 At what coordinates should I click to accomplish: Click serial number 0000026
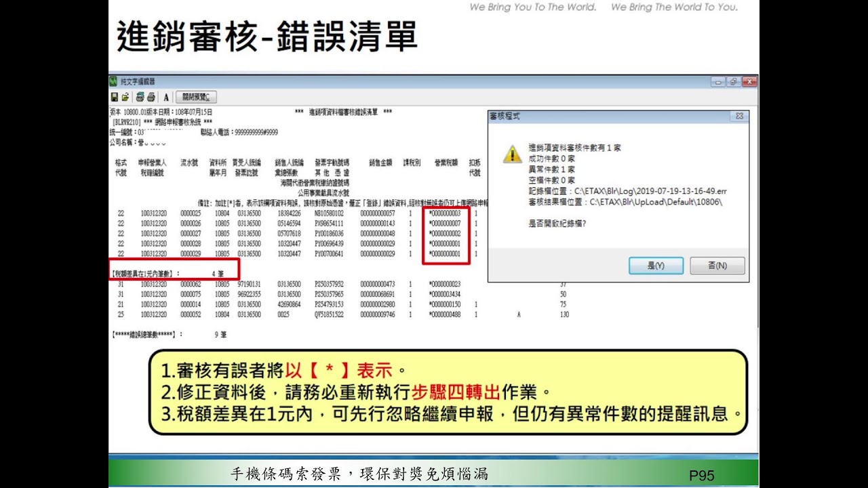coord(191,224)
